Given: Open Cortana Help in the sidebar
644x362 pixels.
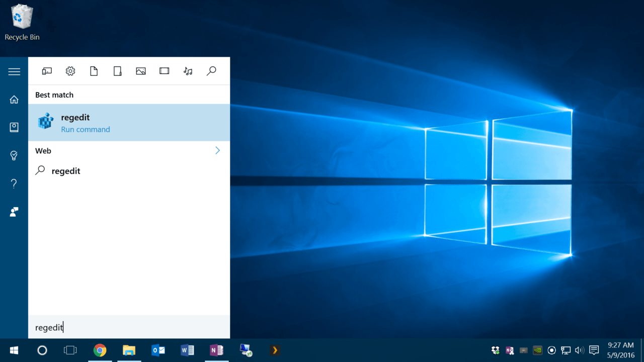Looking at the screenshot, I should pos(14,183).
